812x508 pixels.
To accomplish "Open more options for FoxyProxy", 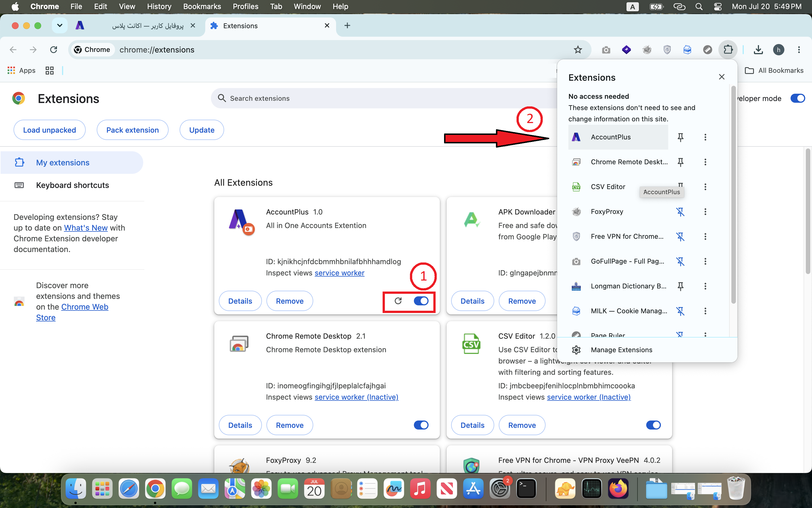I will pyautogui.click(x=705, y=212).
